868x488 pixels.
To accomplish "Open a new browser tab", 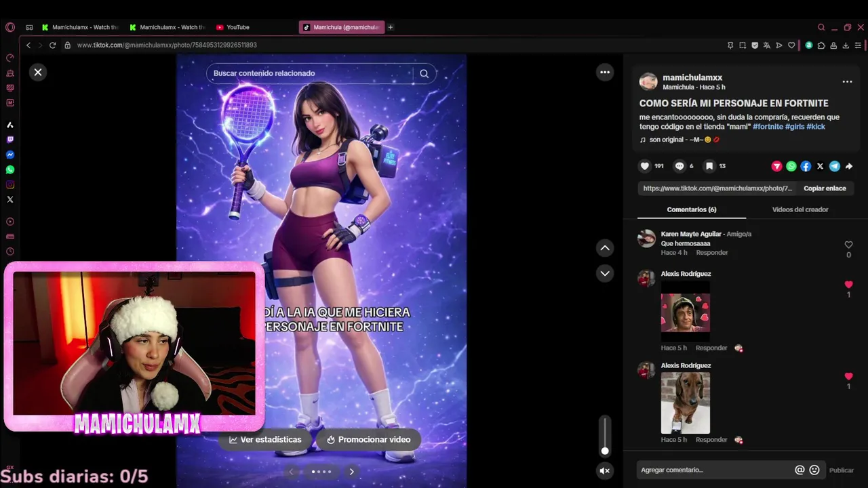I will point(391,27).
